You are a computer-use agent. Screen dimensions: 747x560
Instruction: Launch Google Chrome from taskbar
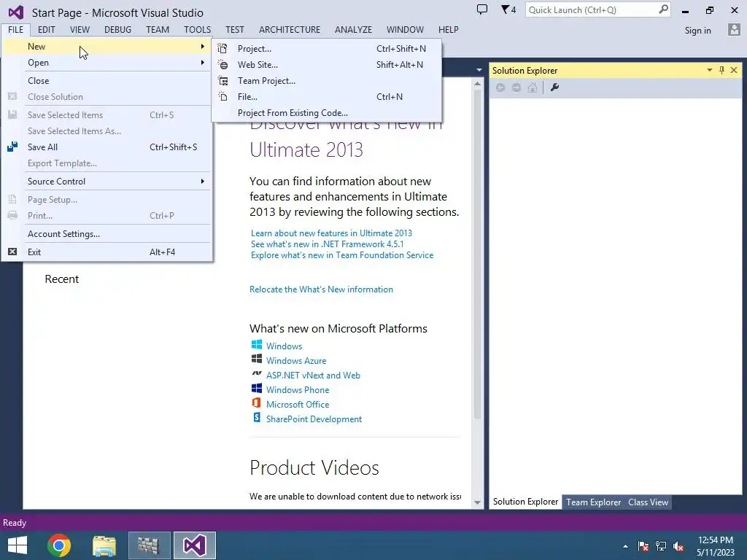point(59,545)
